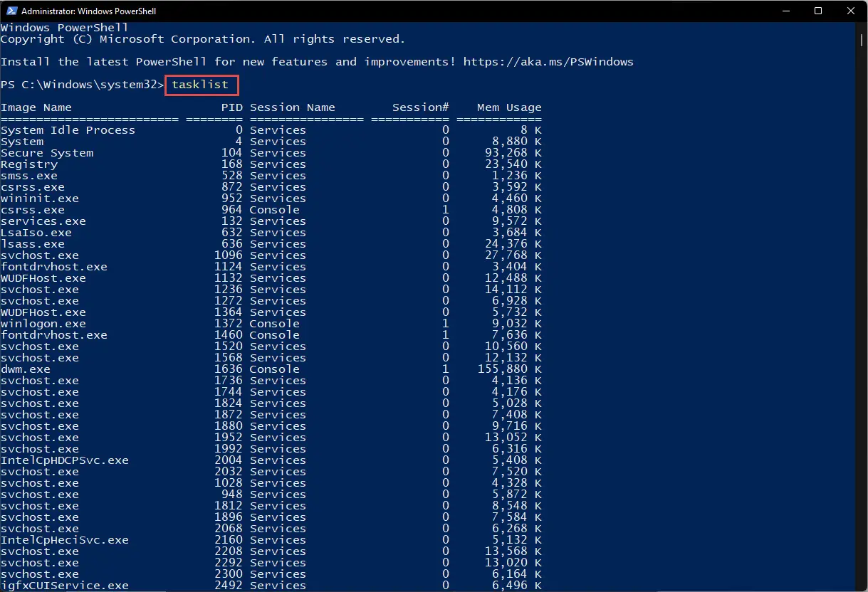Click the memory usage '13,052 K'
Screen dimensions: 868x592
point(513,438)
